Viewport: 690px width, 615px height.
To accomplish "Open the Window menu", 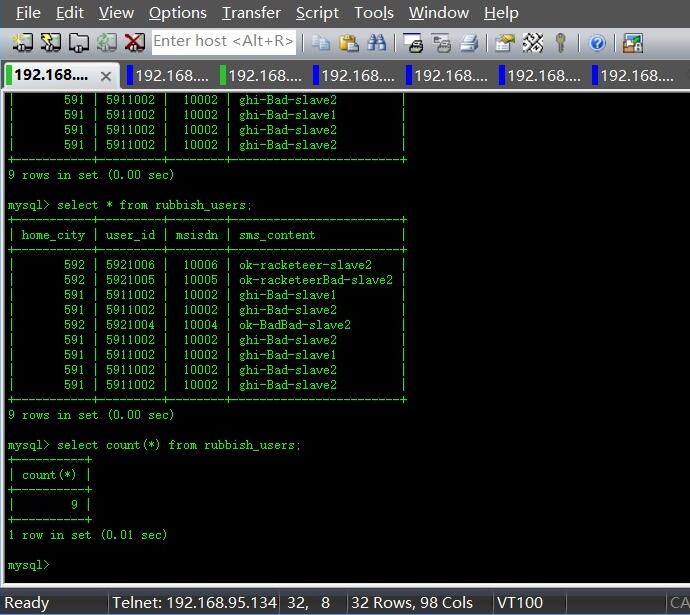I will pyautogui.click(x=438, y=13).
